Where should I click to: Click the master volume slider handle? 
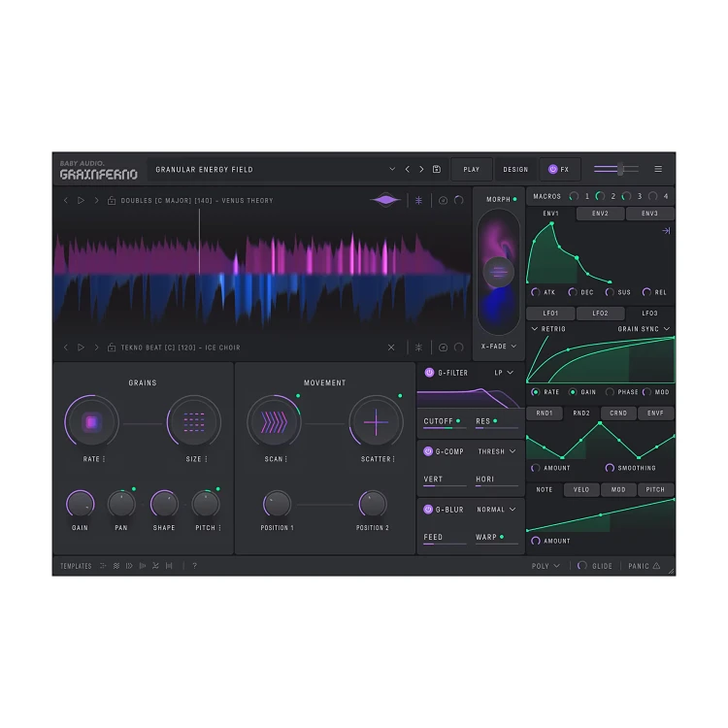tap(620, 169)
